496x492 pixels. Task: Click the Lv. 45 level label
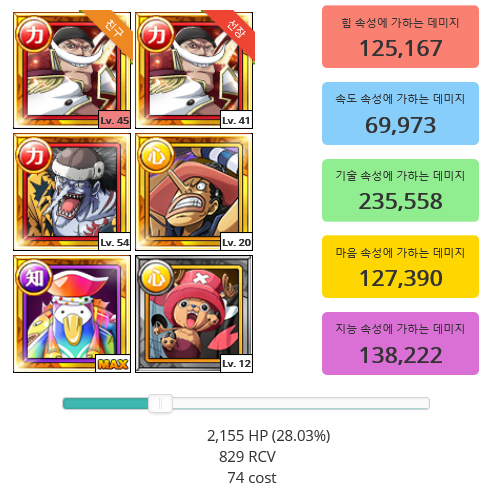click(115, 120)
